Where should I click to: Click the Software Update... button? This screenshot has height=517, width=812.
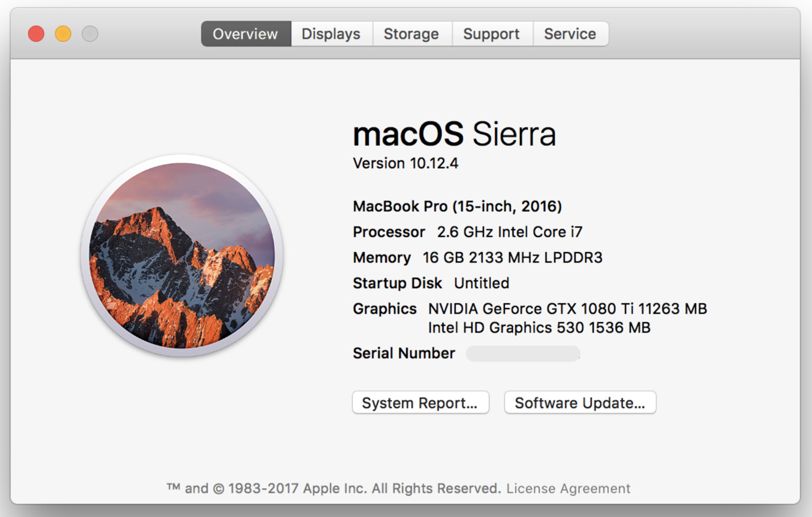[x=580, y=403]
